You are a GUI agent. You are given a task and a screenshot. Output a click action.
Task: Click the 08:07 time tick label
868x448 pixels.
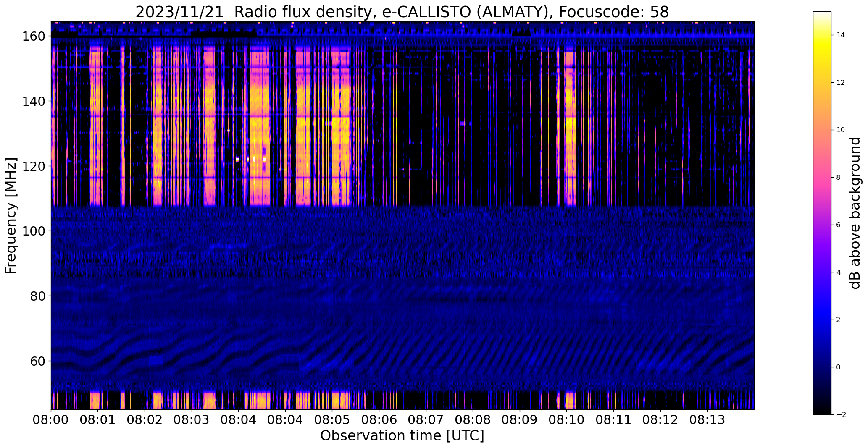[426, 420]
